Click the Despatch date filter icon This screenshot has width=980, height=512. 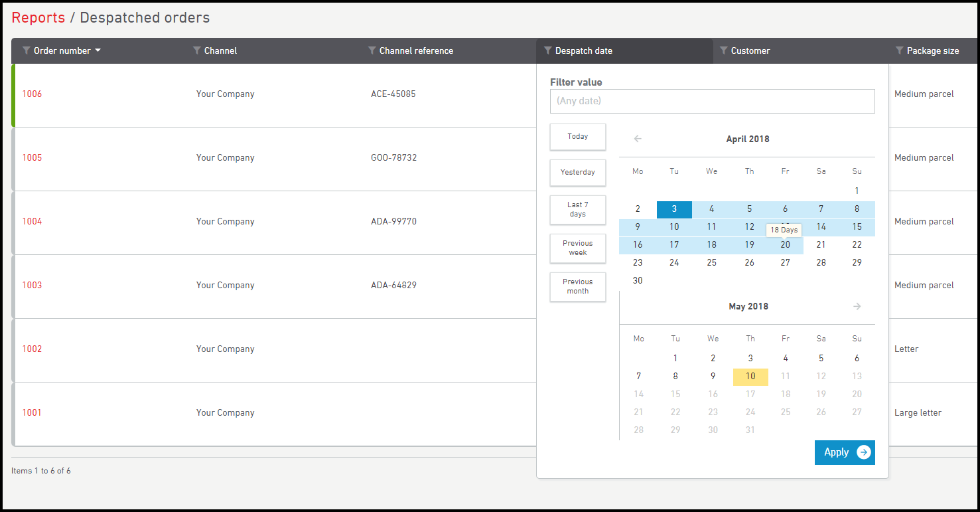[x=548, y=50]
